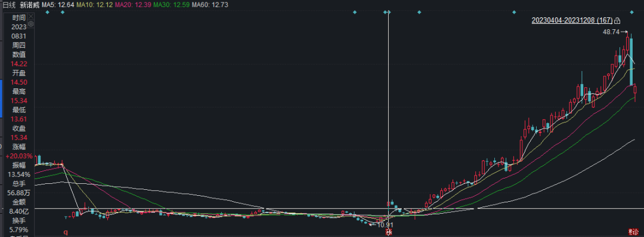The height and width of the screenshot is (237, 644).
Task: Close the data info panel with X
Action: click(30, 17)
